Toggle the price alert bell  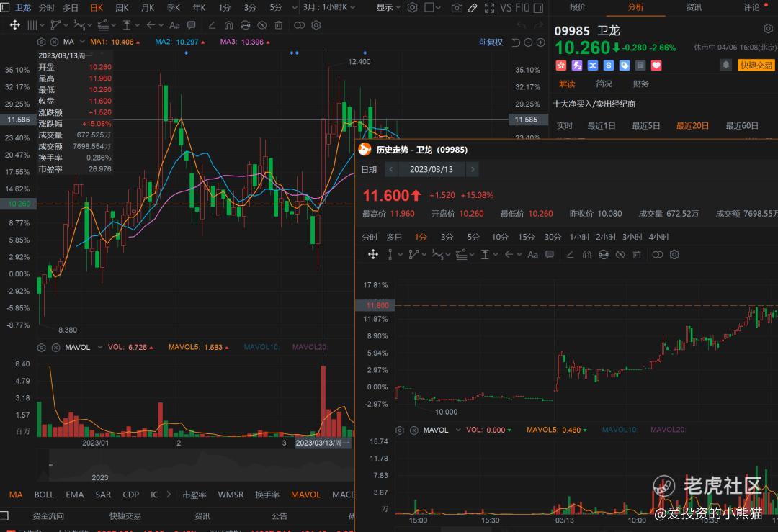[x=726, y=65]
